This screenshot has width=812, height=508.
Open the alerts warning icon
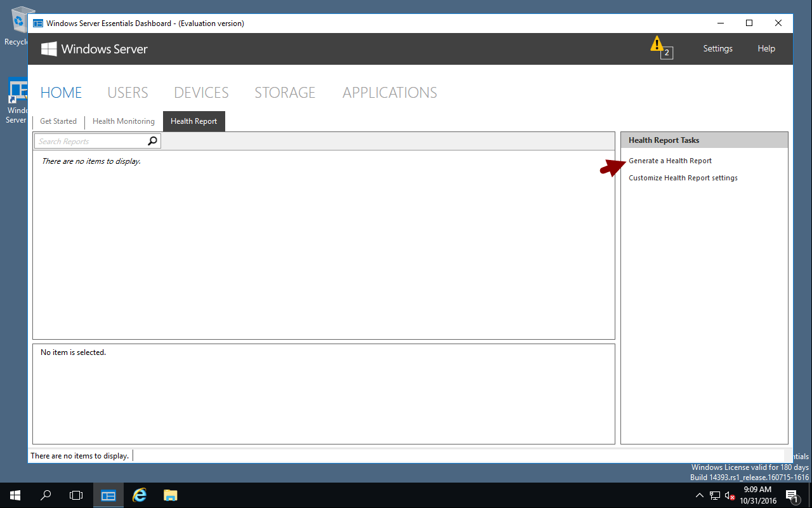click(660, 48)
